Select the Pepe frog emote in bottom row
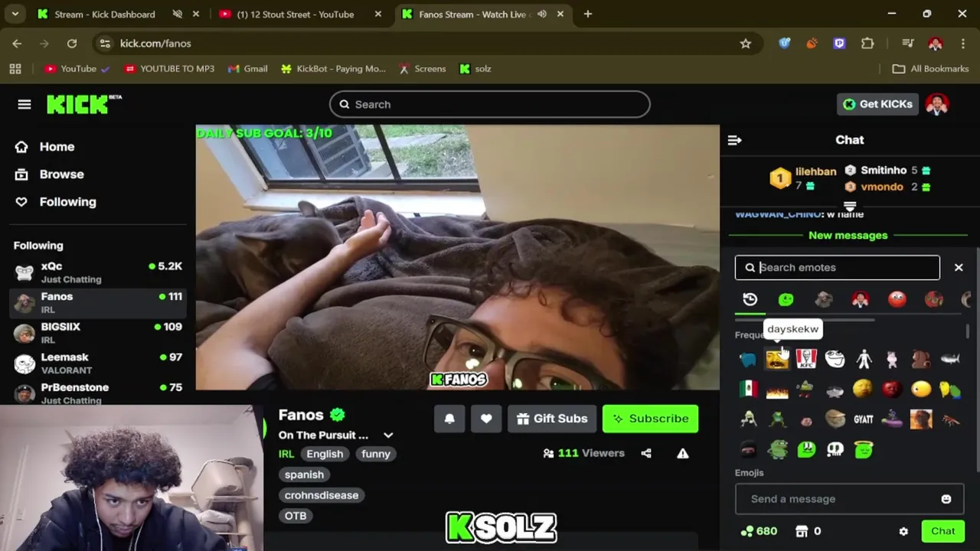 (777, 449)
